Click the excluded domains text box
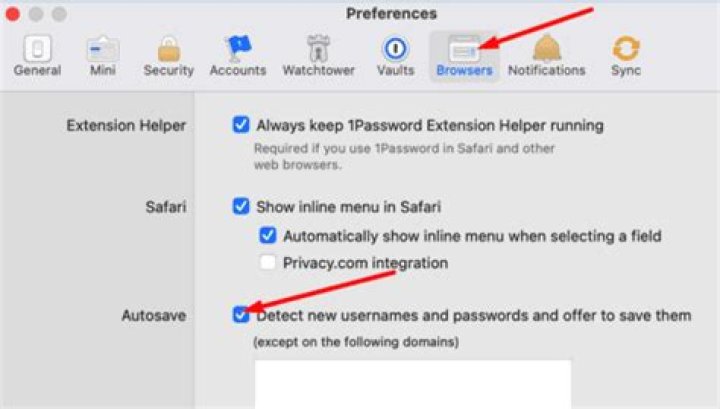This screenshot has width=720, height=409. [x=413, y=384]
